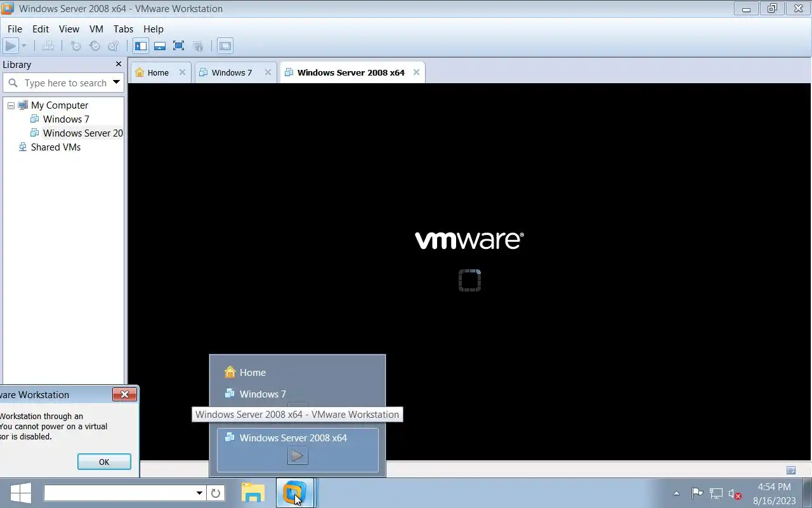Click OK in the VMware Workstation dialog

coord(104,462)
